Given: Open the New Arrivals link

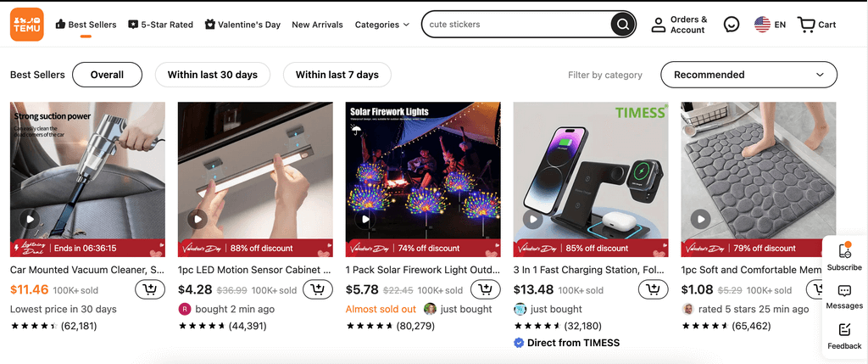Looking at the screenshot, I should pyautogui.click(x=317, y=25).
